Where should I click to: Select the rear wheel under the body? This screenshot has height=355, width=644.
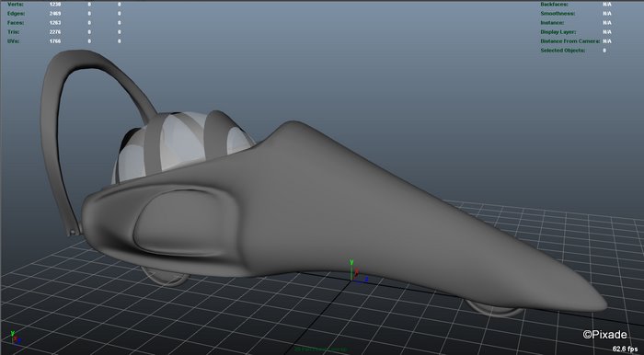tap(165, 276)
